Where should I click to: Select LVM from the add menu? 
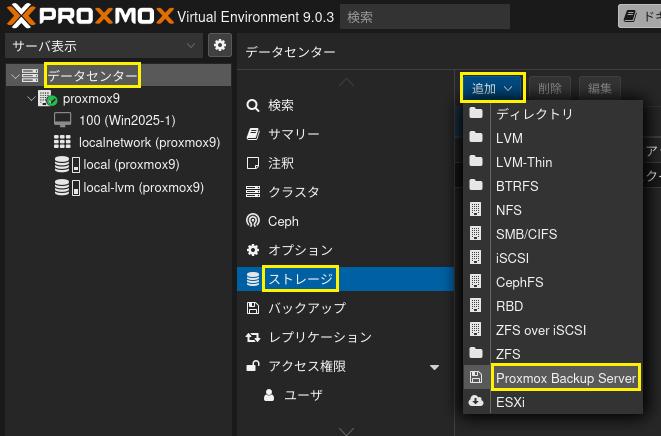pyautogui.click(x=553, y=137)
